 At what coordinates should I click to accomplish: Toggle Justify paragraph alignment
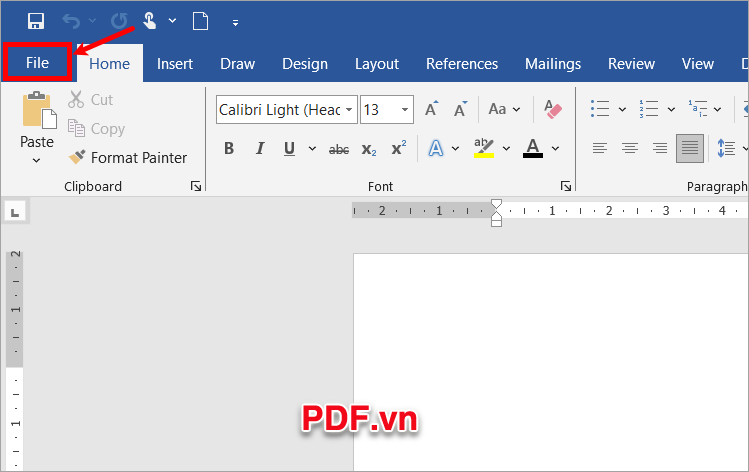tap(690, 149)
